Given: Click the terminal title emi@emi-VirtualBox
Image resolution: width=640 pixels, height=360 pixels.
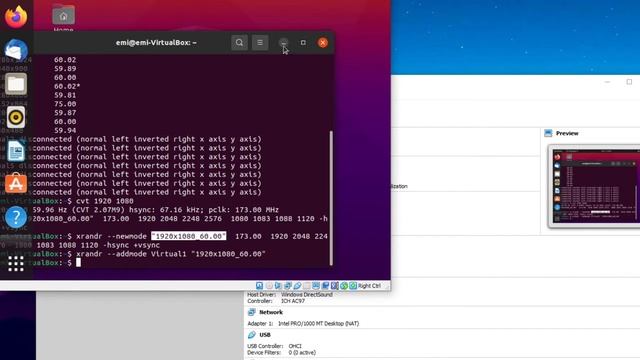Looking at the screenshot, I should (x=156, y=42).
